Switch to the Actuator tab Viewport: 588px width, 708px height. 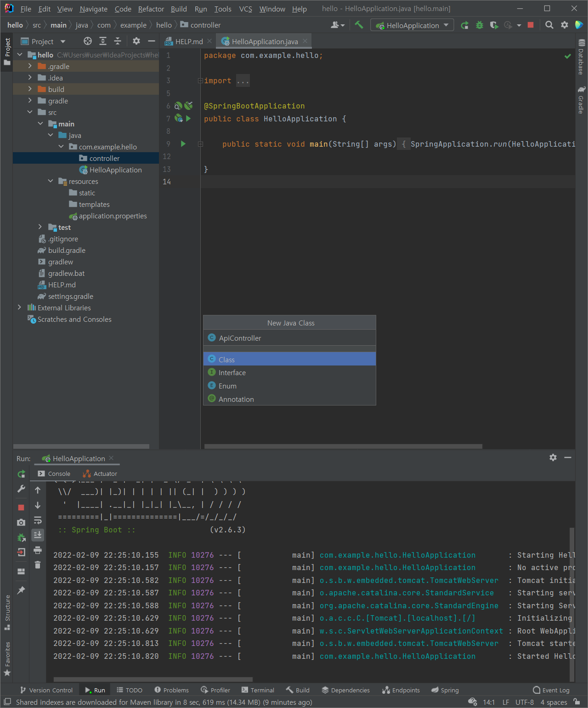click(100, 474)
